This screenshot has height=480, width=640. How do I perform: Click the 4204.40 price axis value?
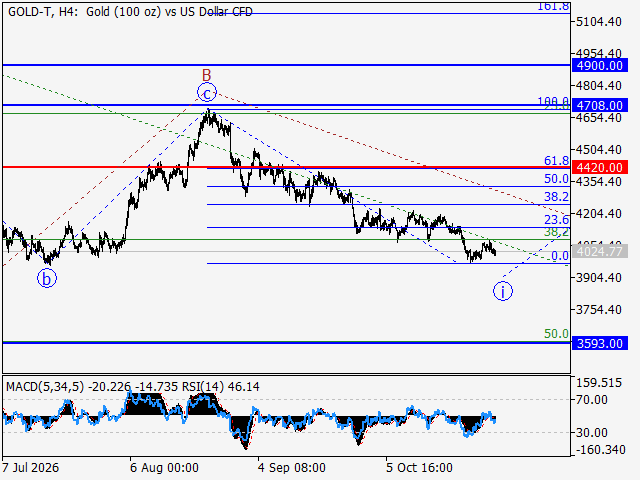(599, 213)
